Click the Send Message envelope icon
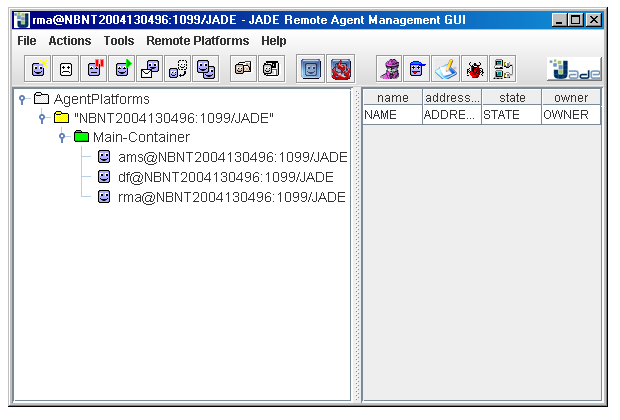The width and height of the screenshot is (620, 420). (x=149, y=69)
